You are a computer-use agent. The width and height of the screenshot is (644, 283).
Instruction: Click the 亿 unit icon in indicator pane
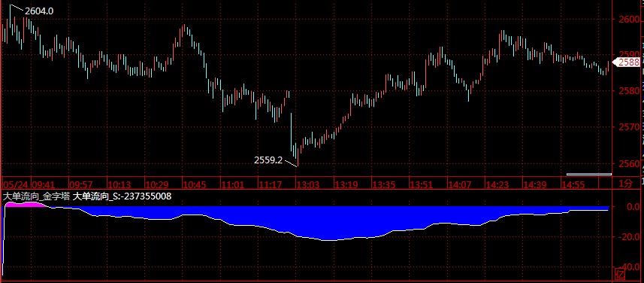click(620, 274)
